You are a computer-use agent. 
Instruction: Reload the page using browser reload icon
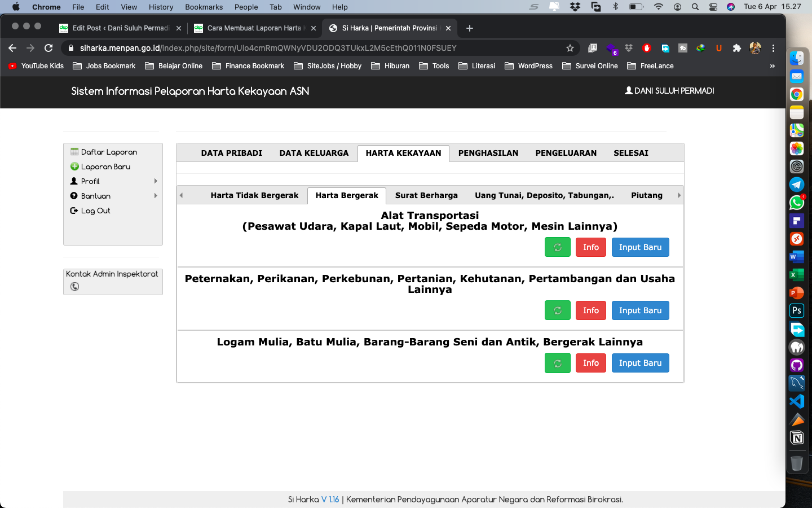point(48,48)
